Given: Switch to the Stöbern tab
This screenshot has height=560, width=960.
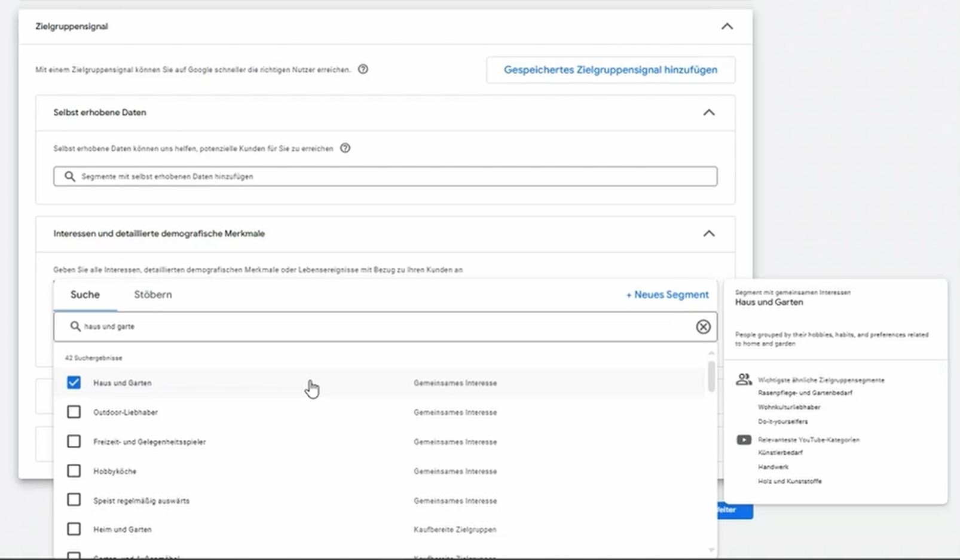Looking at the screenshot, I should (x=152, y=294).
